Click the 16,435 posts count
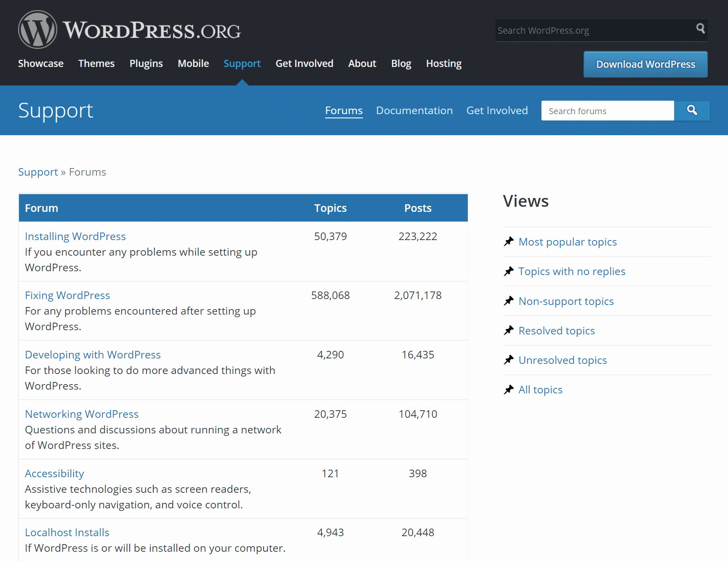 418,355
